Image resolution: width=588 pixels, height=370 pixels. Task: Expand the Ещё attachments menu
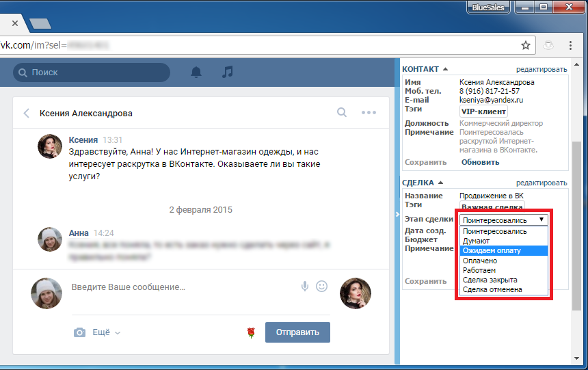coord(106,332)
